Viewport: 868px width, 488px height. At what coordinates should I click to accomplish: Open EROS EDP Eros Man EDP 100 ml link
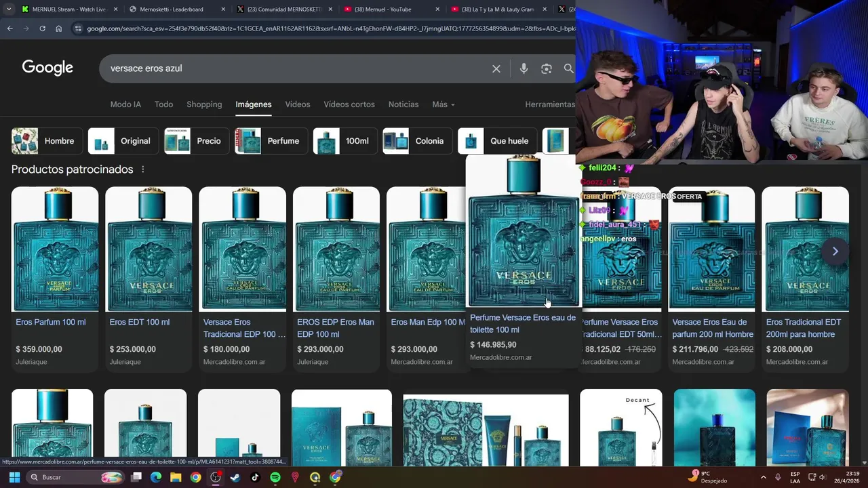(336, 328)
